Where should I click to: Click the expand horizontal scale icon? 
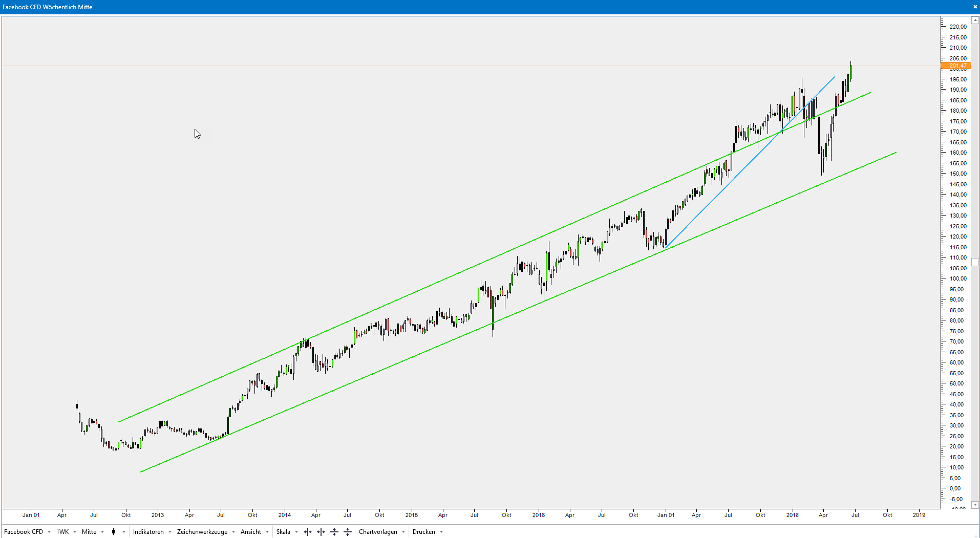(x=308, y=532)
